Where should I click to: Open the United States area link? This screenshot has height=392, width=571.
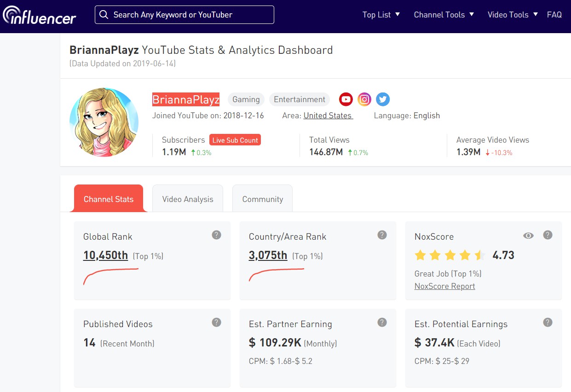click(x=328, y=115)
